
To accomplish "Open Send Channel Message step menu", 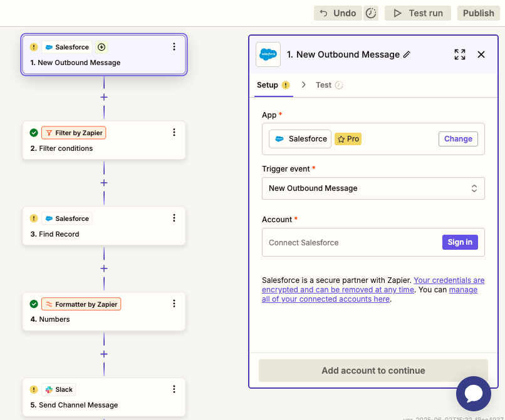I will pyautogui.click(x=174, y=389).
